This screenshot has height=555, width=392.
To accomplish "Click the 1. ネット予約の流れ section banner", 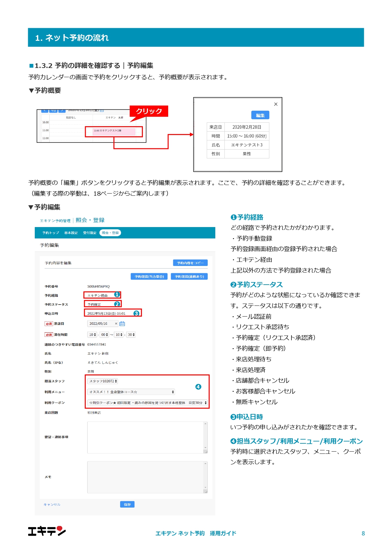I will point(196,37).
